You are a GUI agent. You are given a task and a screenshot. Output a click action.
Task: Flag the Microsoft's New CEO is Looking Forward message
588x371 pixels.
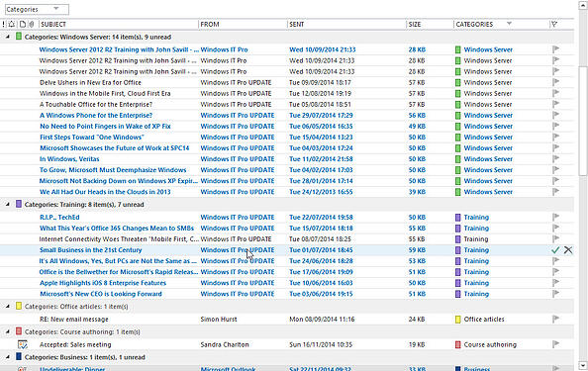click(555, 293)
